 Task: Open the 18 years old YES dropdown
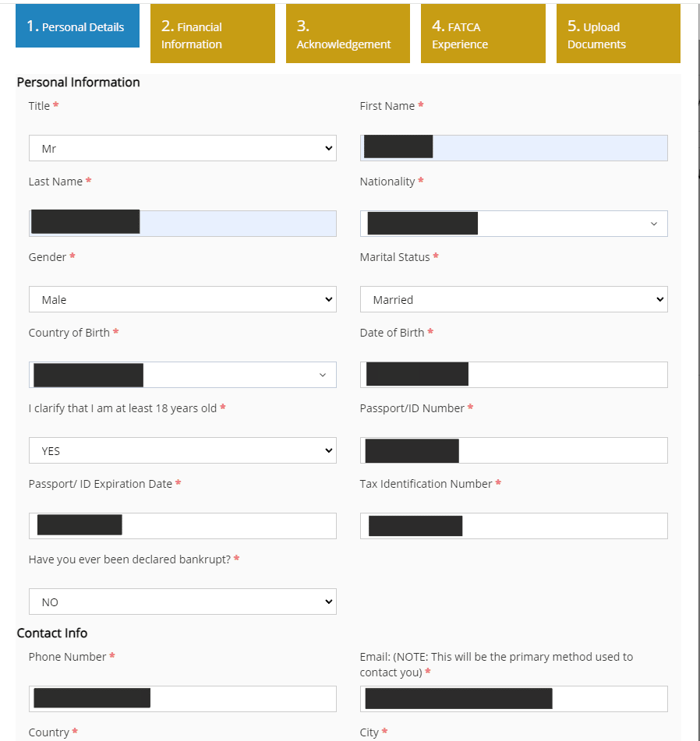(x=182, y=451)
